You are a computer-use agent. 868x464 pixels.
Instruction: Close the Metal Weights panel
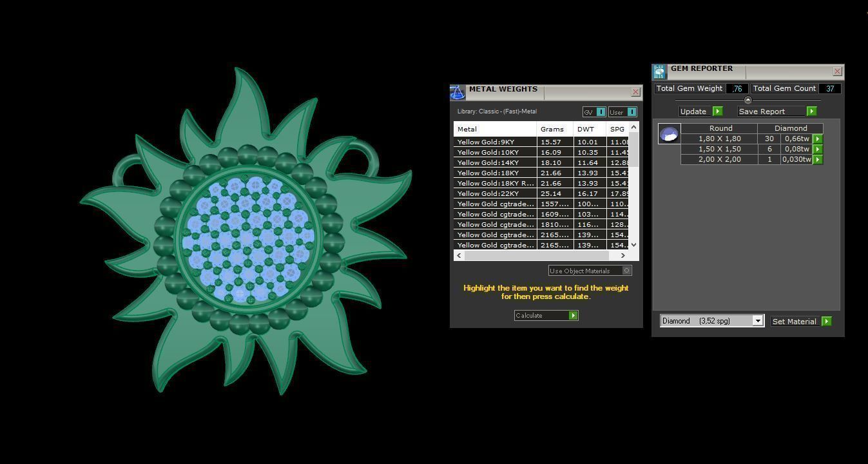635,92
